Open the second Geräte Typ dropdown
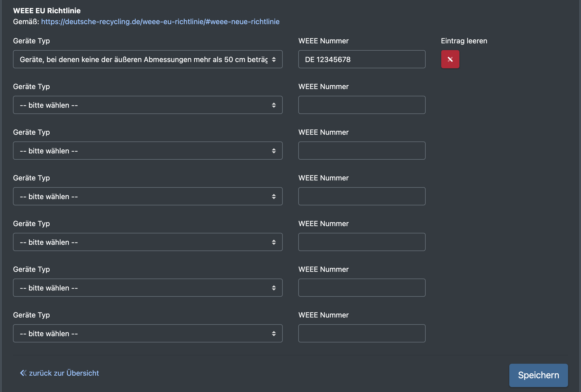 pyautogui.click(x=148, y=105)
